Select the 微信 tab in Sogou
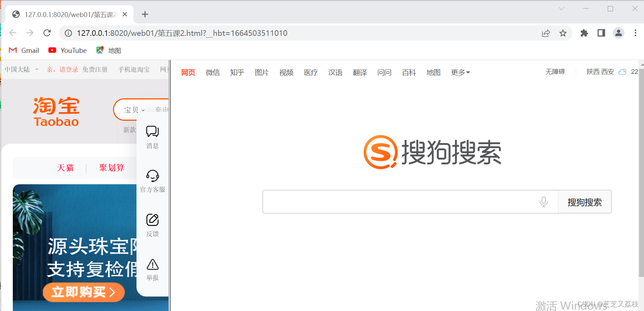The height and width of the screenshot is (311, 644). point(213,72)
